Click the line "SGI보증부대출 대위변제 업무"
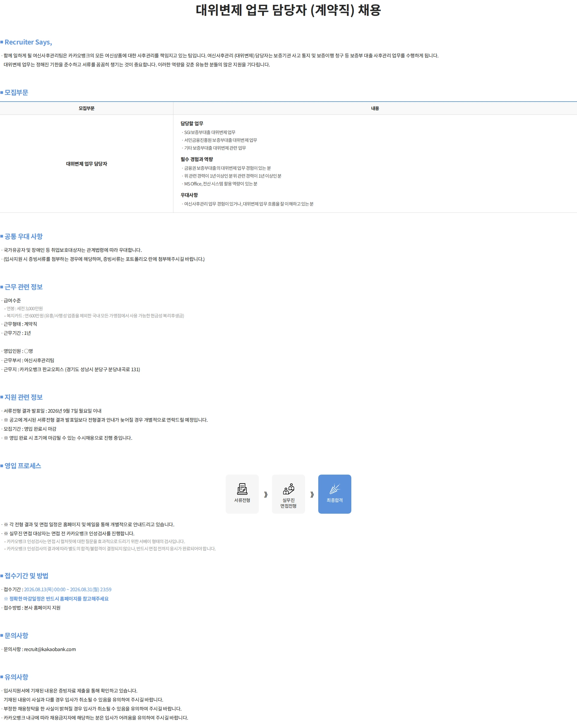 point(210,132)
